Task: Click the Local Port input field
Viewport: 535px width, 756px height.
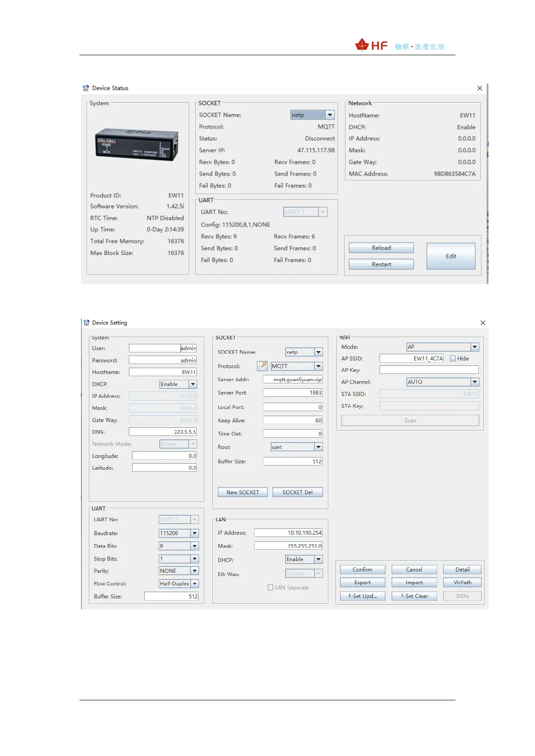Action: tap(292, 407)
